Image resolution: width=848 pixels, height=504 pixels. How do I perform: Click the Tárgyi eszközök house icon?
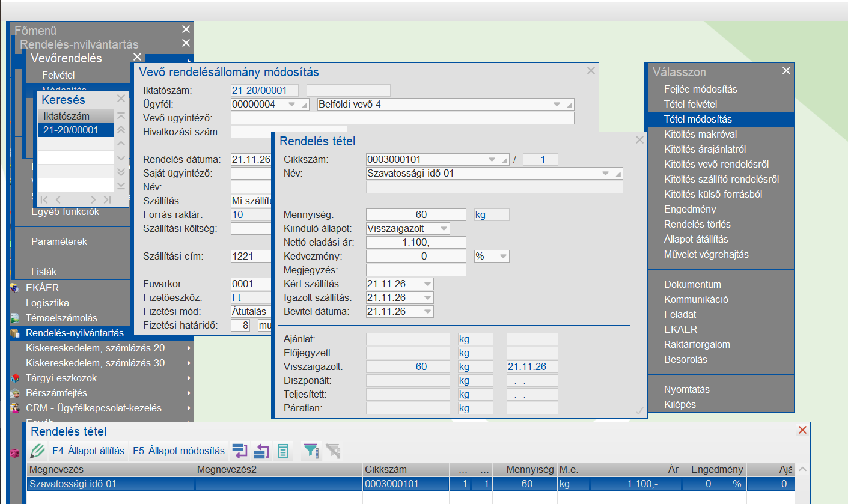(15, 378)
